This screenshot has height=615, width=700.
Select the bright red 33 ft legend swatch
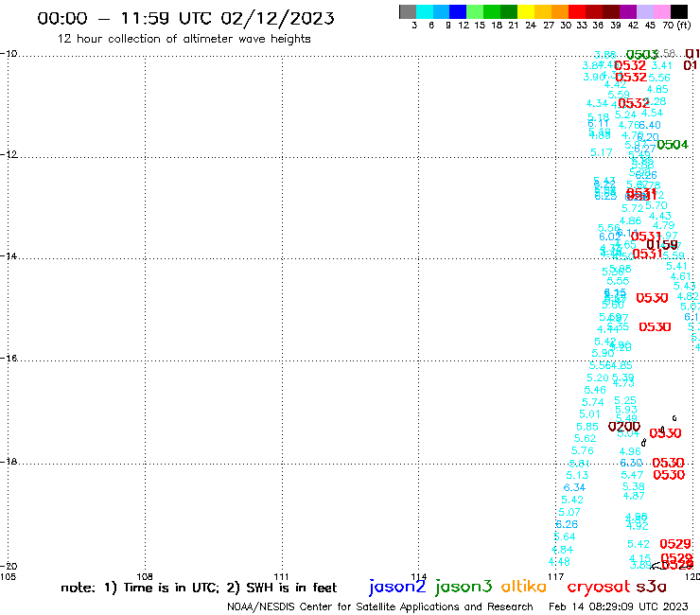coord(577,11)
